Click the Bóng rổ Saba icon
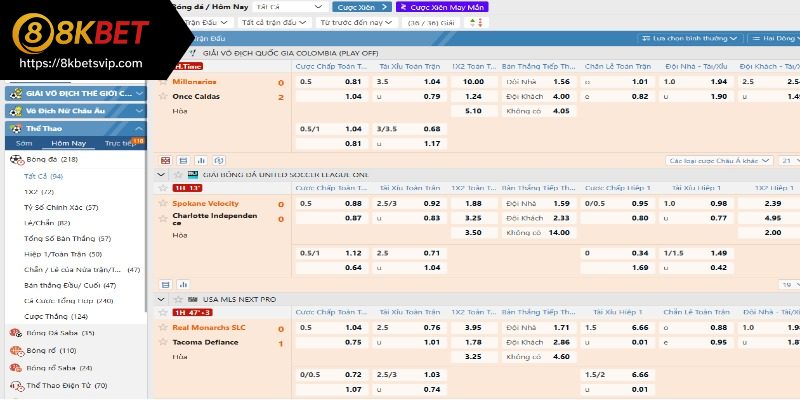This screenshot has width=800, height=400. (x=16, y=368)
